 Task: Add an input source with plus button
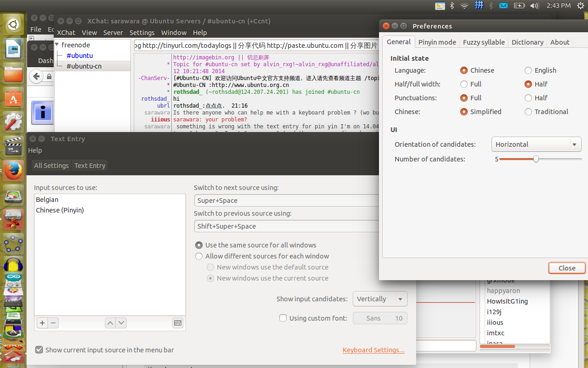click(42, 323)
